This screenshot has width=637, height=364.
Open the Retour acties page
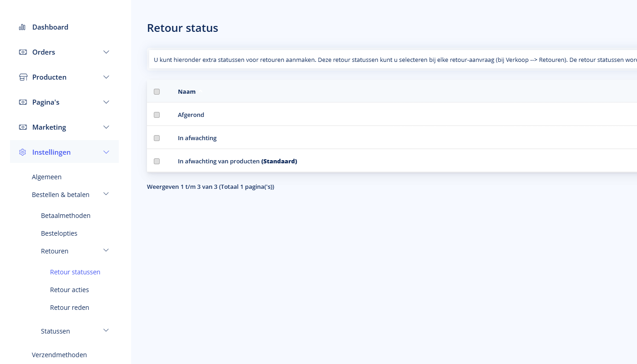[69, 289]
